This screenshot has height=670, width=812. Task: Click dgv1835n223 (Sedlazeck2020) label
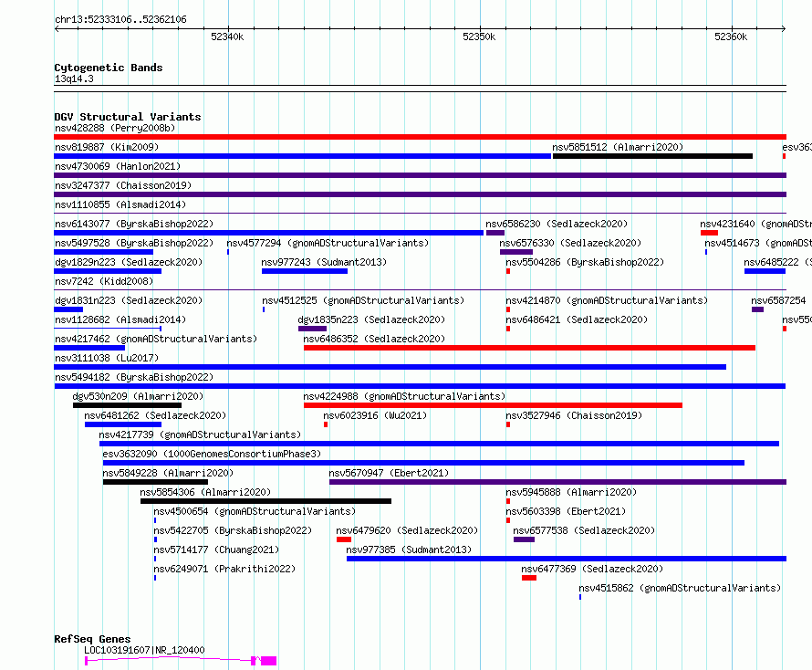[371, 319]
